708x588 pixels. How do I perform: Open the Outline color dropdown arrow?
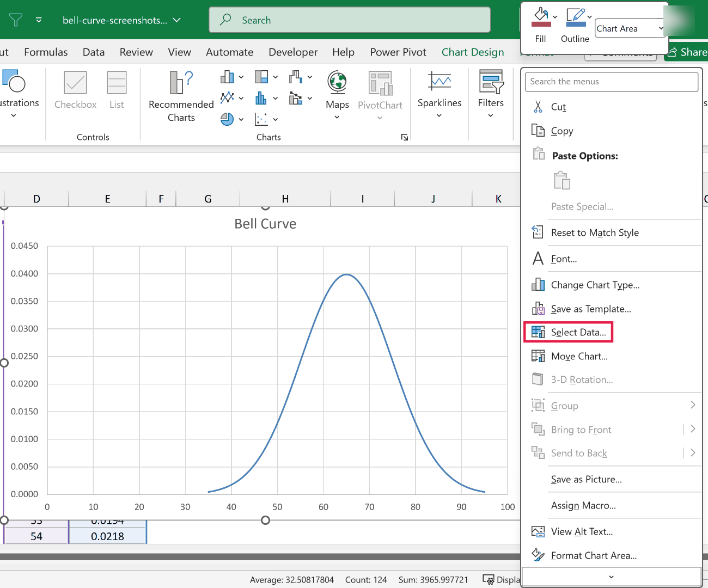tap(589, 17)
